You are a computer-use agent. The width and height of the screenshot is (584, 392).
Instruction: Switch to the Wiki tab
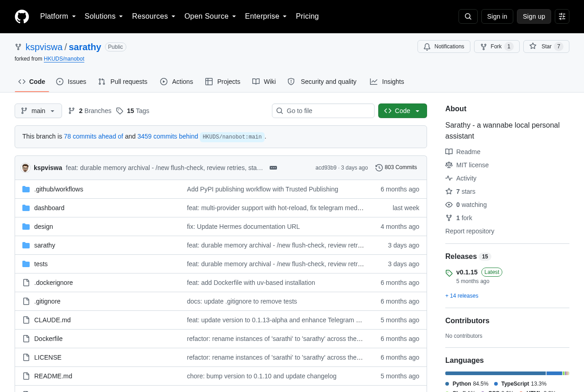(x=264, y=82)
